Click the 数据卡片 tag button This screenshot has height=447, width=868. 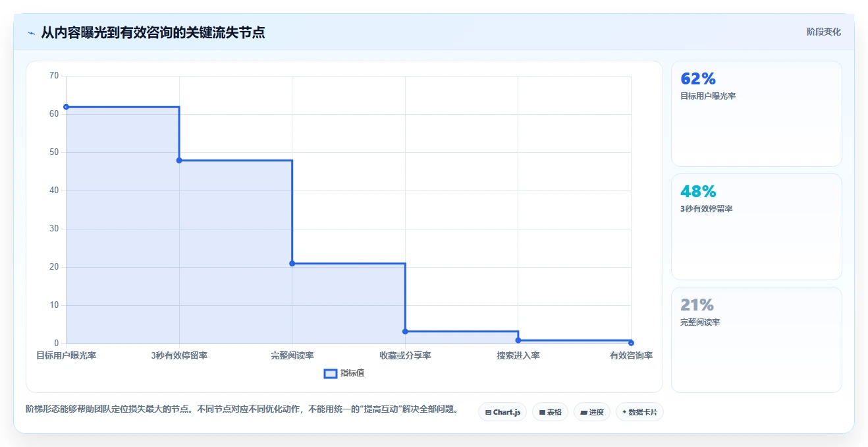(639, 412)
